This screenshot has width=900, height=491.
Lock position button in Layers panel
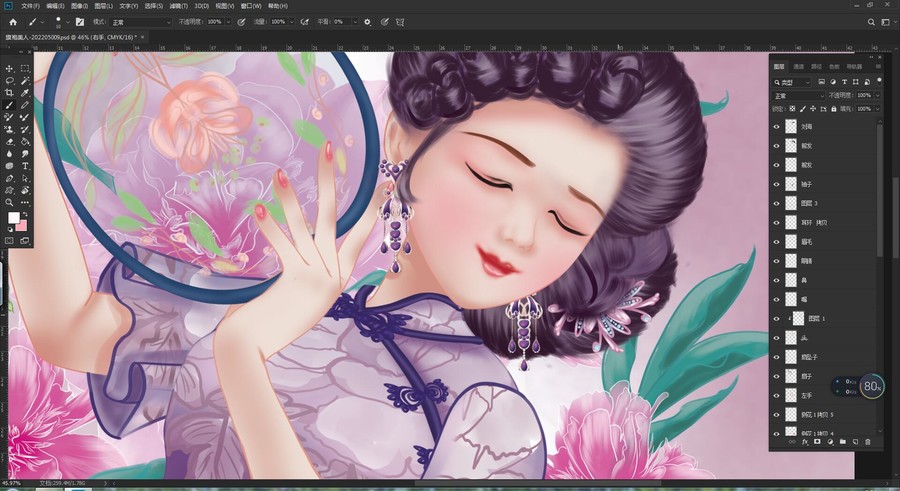[813, 109]
